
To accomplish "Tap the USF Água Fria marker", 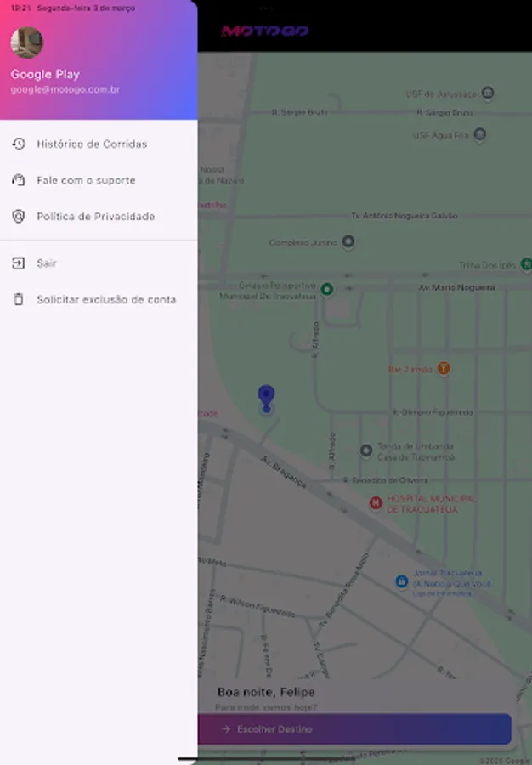I will (480, 134).
